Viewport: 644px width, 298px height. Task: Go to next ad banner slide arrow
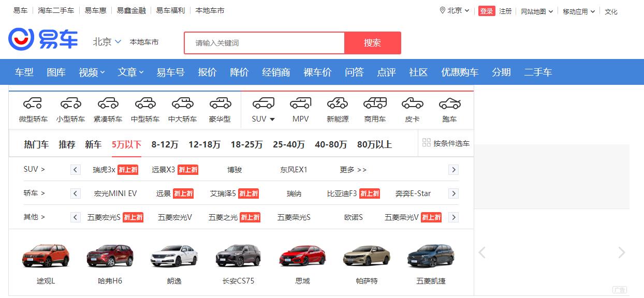point(622,252)
